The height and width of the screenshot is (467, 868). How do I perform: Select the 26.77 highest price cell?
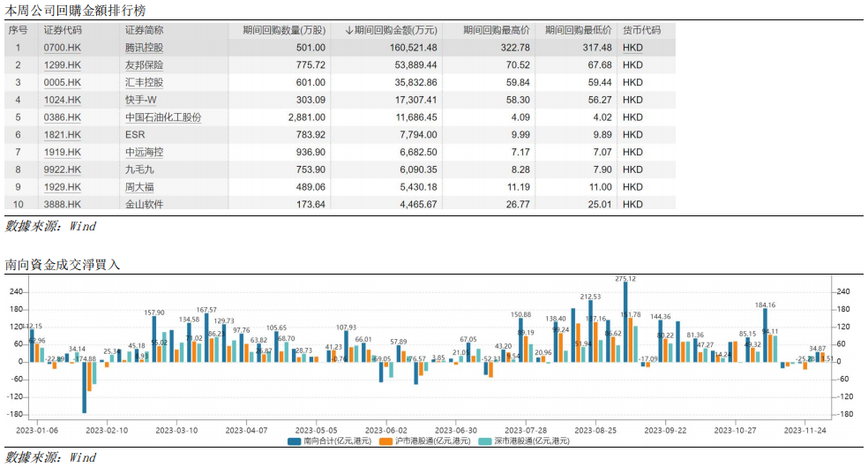[518, 205]
